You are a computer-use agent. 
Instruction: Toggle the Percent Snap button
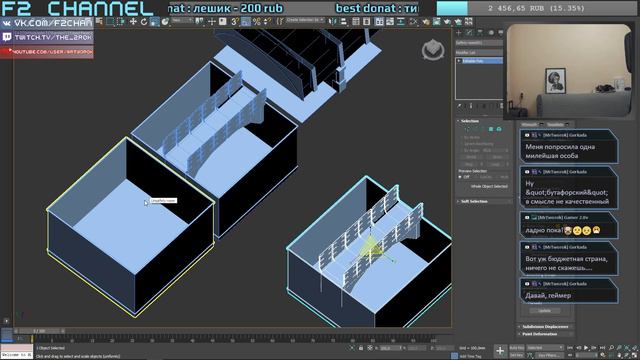click(256, 22)
